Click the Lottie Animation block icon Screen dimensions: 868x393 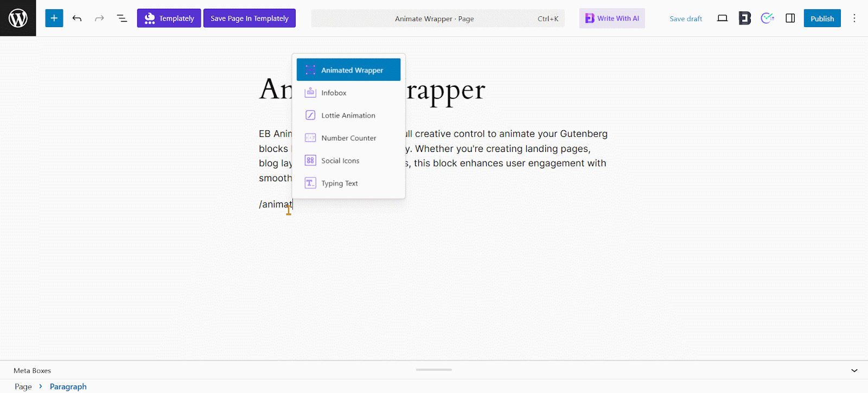(310, 115)
